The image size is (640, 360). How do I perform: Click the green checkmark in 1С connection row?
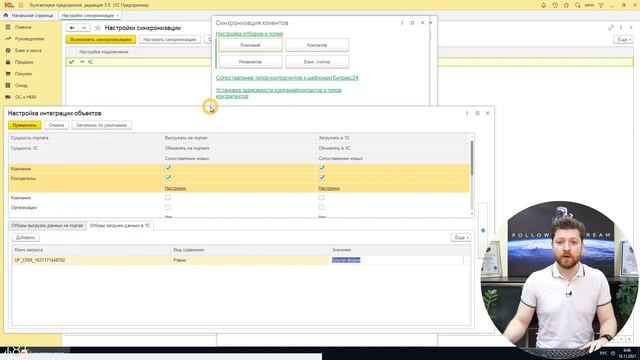72,62
